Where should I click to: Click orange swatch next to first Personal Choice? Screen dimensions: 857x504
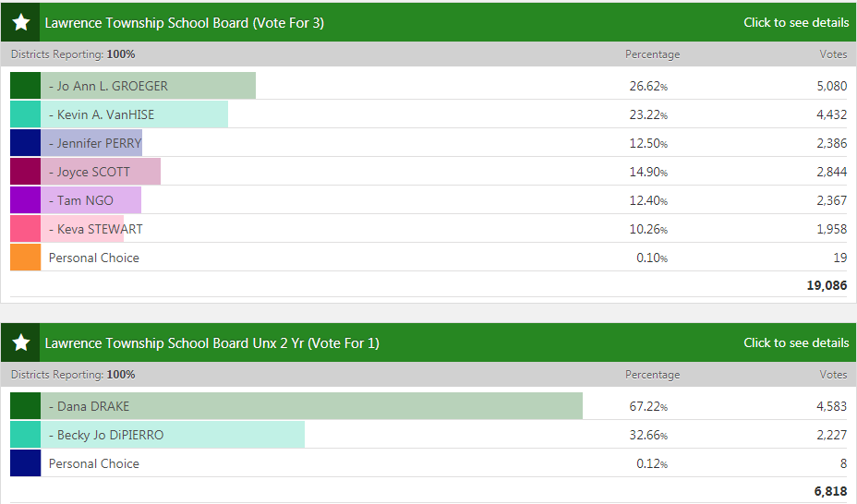tap(25, 258)
